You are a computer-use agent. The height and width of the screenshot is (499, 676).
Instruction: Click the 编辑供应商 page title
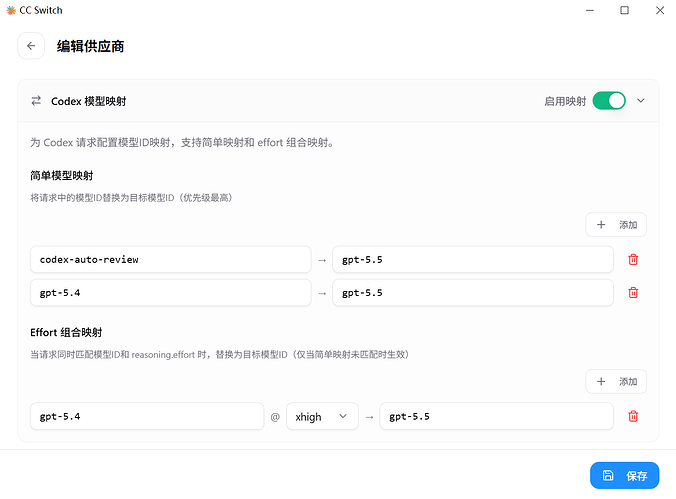91,46
